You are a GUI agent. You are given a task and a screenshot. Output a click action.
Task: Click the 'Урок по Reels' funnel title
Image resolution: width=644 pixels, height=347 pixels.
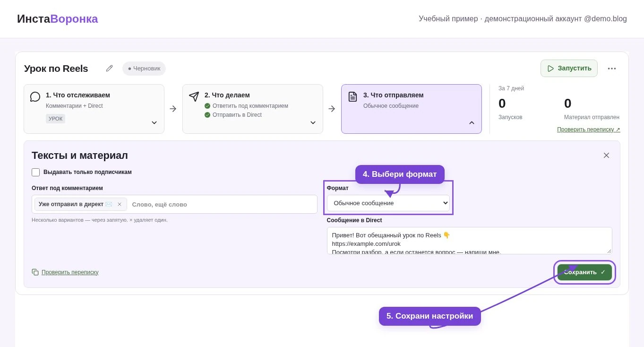pos(56,69)
